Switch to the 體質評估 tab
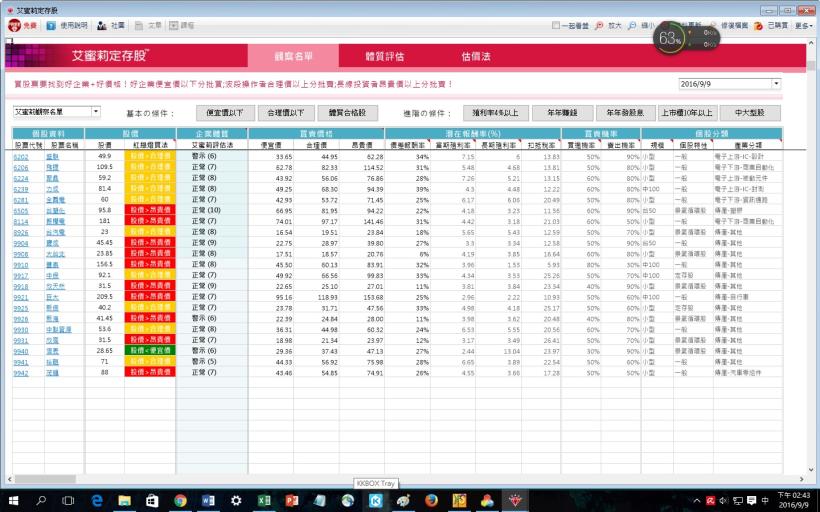 [x=385, y=56]
